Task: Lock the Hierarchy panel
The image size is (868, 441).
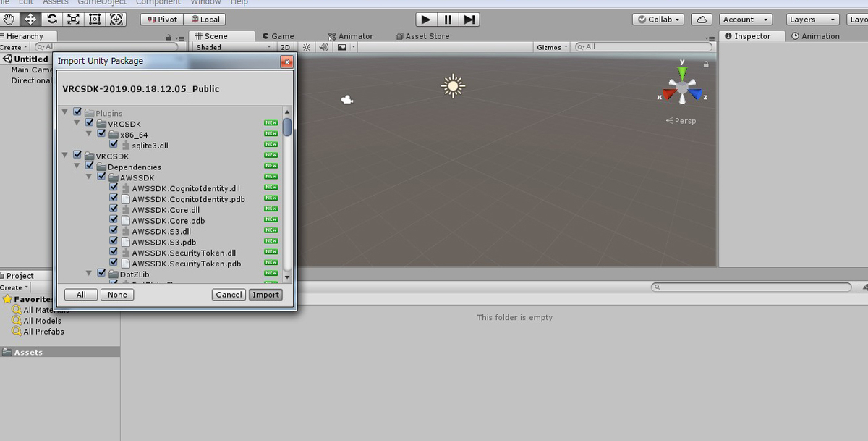Action: pyautogui.click(x=169, y=38)
